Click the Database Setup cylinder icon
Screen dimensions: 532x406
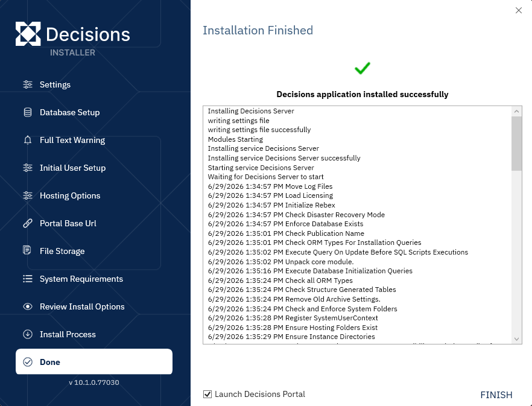coord(28,112)
